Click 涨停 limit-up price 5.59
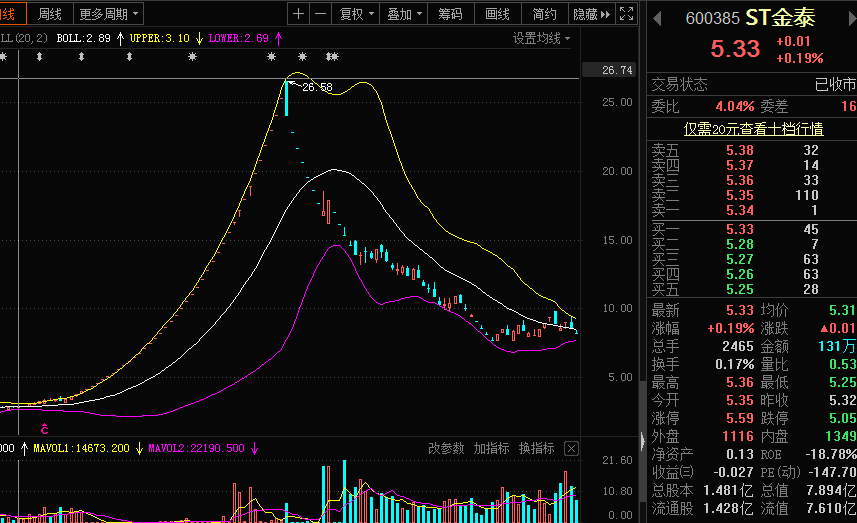The width and height of the screenshot is (857, 523). click(740, 419)
